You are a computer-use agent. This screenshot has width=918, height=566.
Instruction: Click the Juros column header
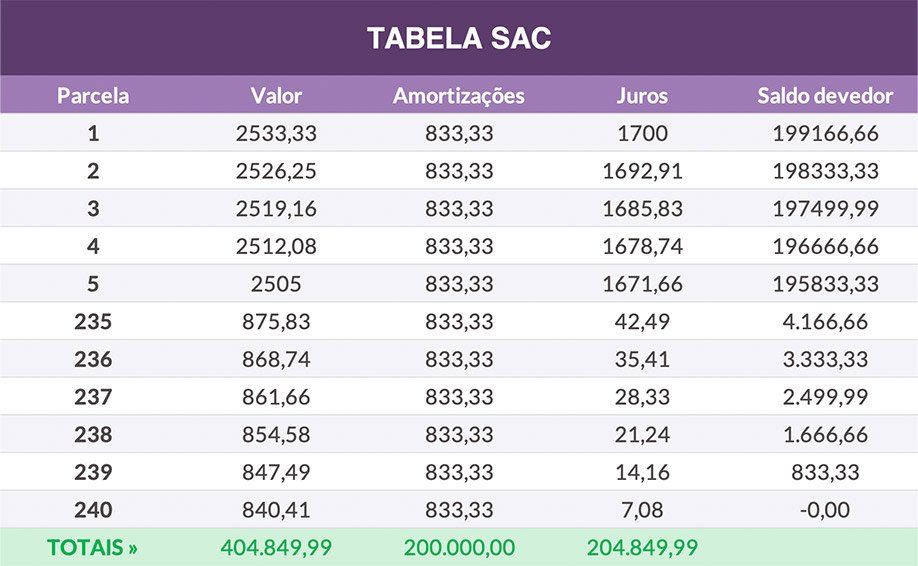click(x=642, y=96)
